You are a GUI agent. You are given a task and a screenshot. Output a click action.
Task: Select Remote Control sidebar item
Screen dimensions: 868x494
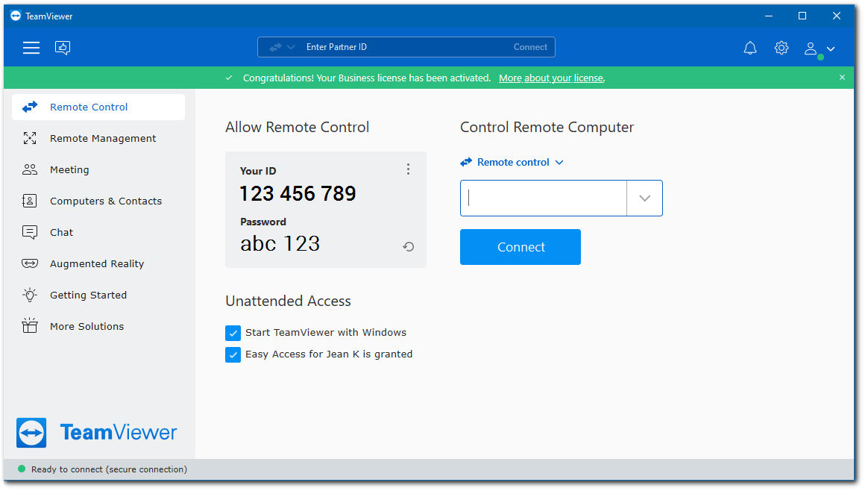click(98, 107)
